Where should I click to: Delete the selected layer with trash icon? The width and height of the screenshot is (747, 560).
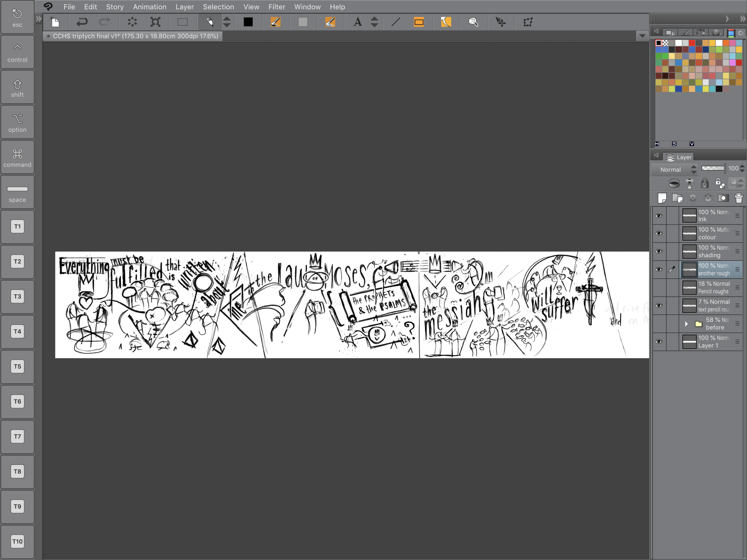click(739, 198)
